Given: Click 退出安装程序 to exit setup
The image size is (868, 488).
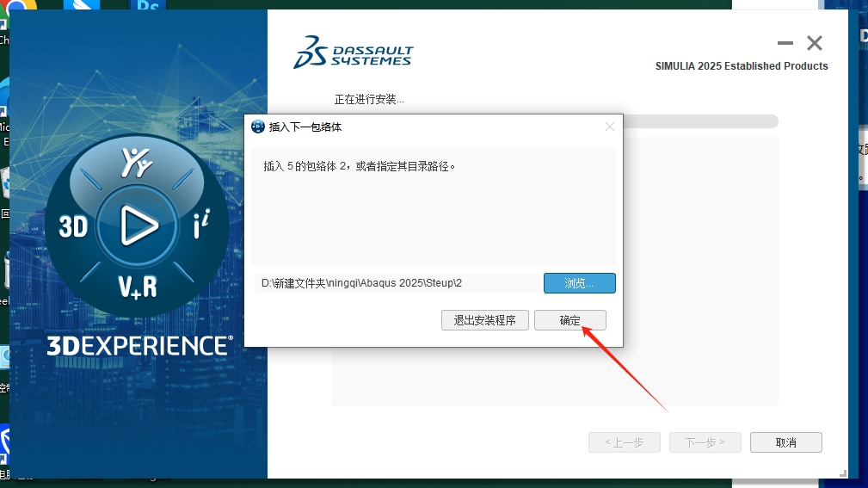Looking at the screenshot, I should (484, 320).
